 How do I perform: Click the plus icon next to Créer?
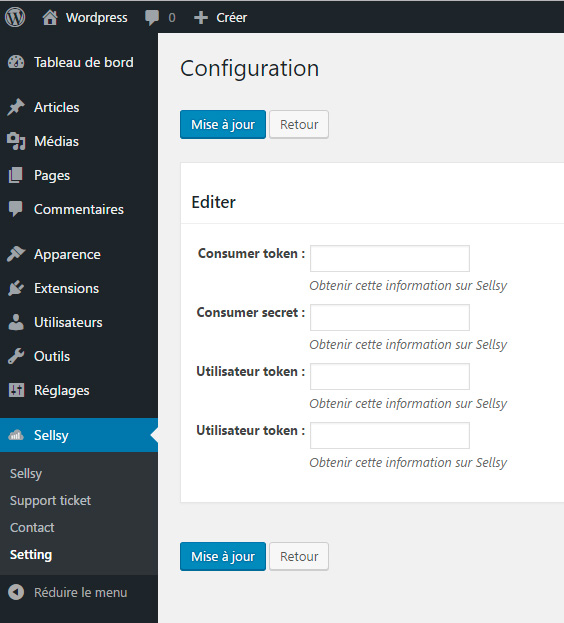[201, 17]
